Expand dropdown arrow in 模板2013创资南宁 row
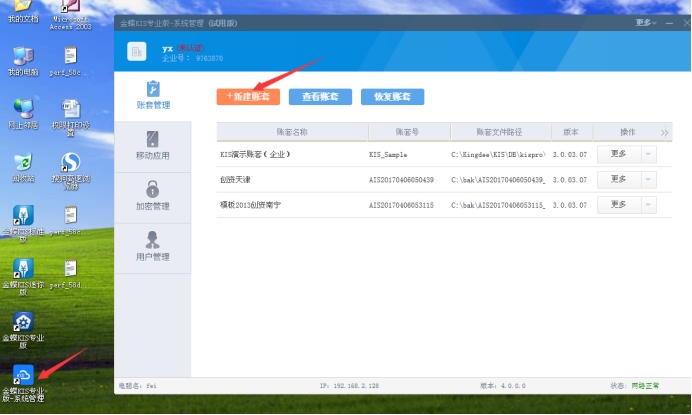Image resolution: width=692 pixels, height=415 pixels. coord(648,205)
